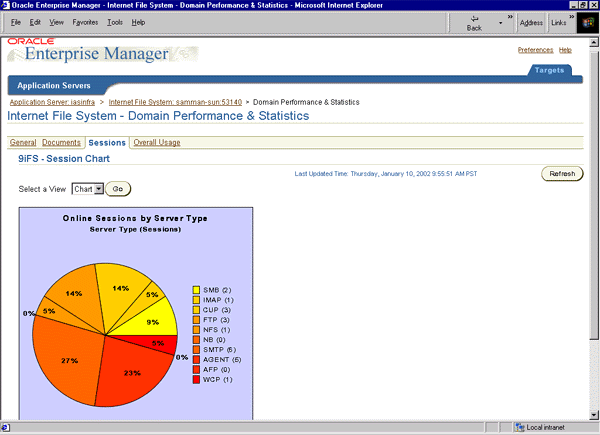Click the WCP legend color swatch

pos(196,380)
